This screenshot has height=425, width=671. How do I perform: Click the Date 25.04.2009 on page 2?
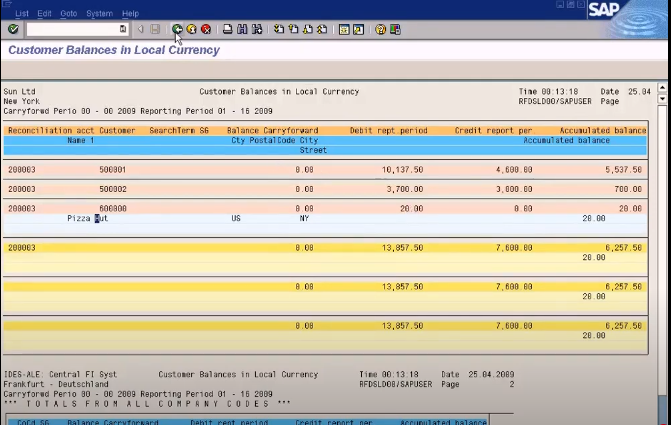[x=478, y=374]
